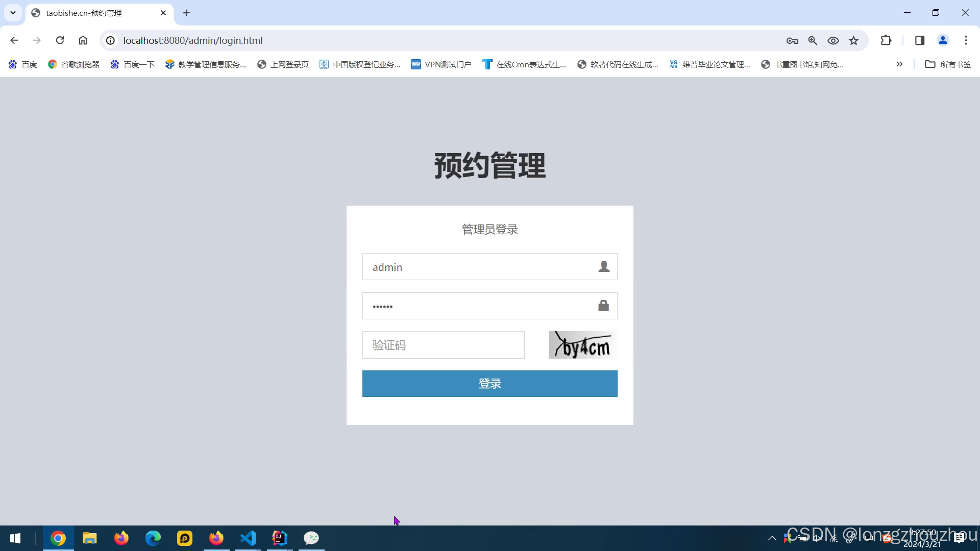980x551 pixels.
Task: Open IntelliJ IDEA from taskbar
Action: pyautogui.click(x=280, y=538)
